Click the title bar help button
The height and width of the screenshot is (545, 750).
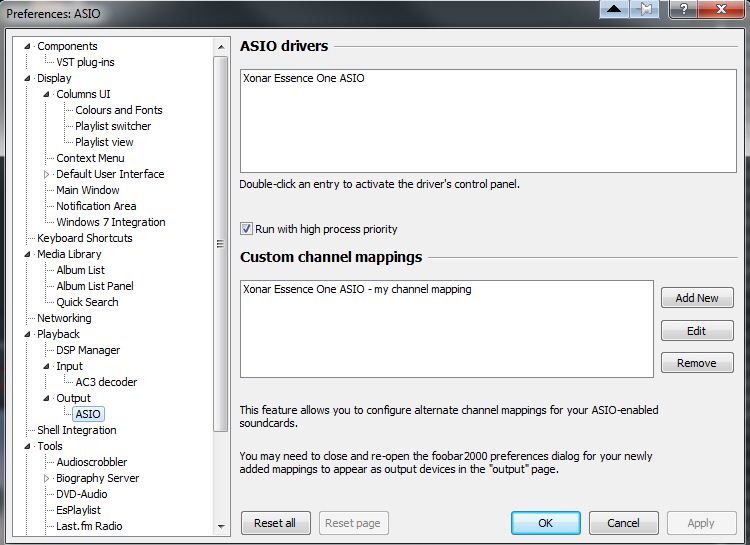(684, 9)
